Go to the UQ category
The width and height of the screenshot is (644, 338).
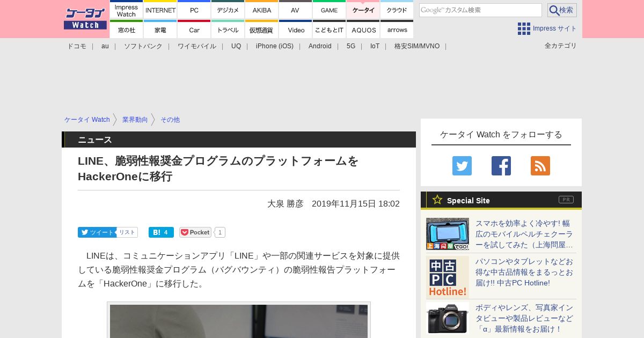[236, 46]
